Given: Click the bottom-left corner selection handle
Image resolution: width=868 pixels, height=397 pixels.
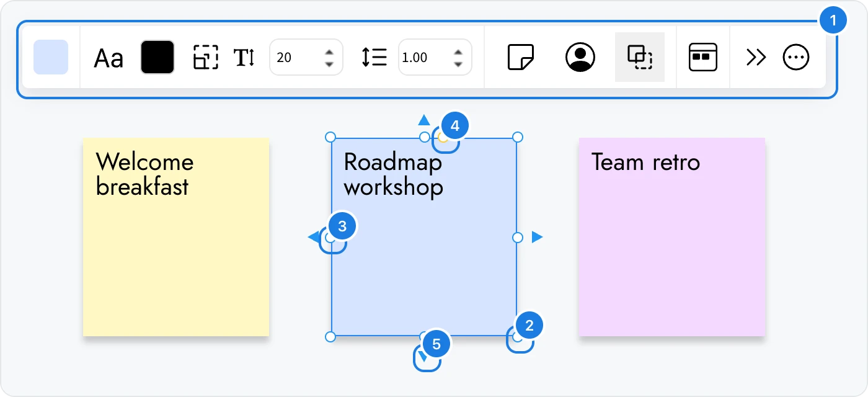Looking at the screenshot, I should pyautogui.click(x=330, y=337).
